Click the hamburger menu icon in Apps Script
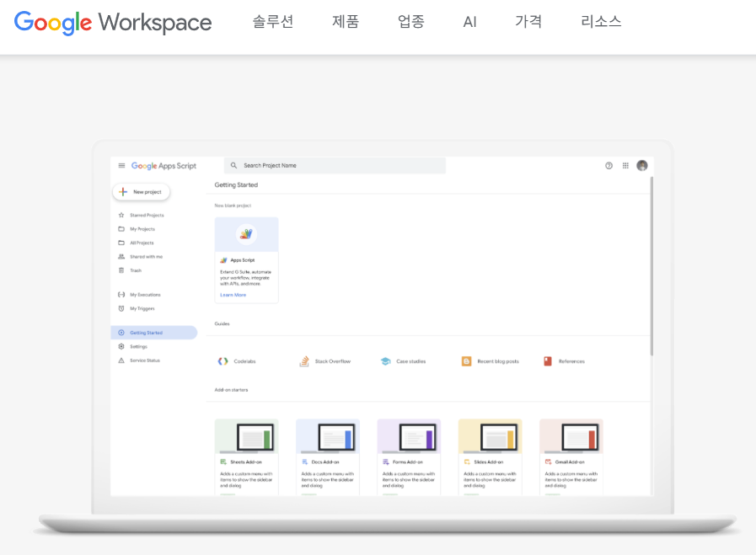 (x=121, y=166)
